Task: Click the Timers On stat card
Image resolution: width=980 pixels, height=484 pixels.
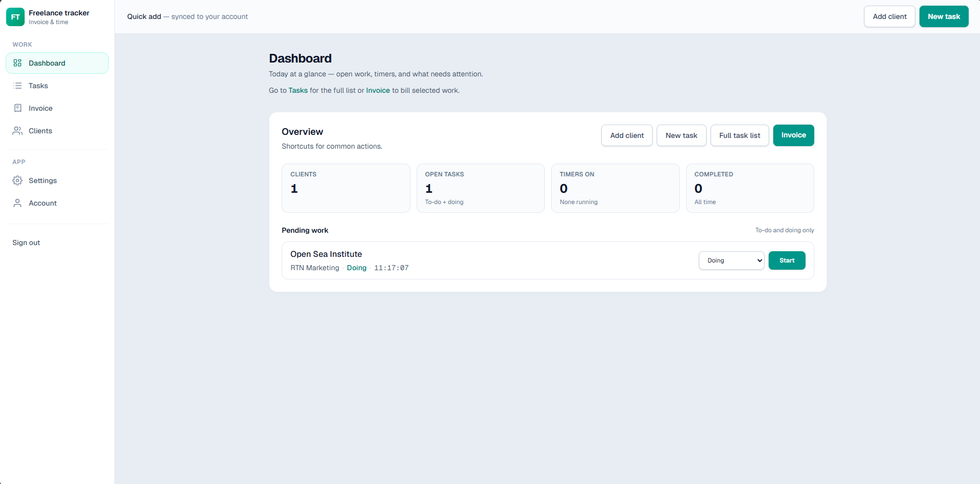Action: coord(615,188)
